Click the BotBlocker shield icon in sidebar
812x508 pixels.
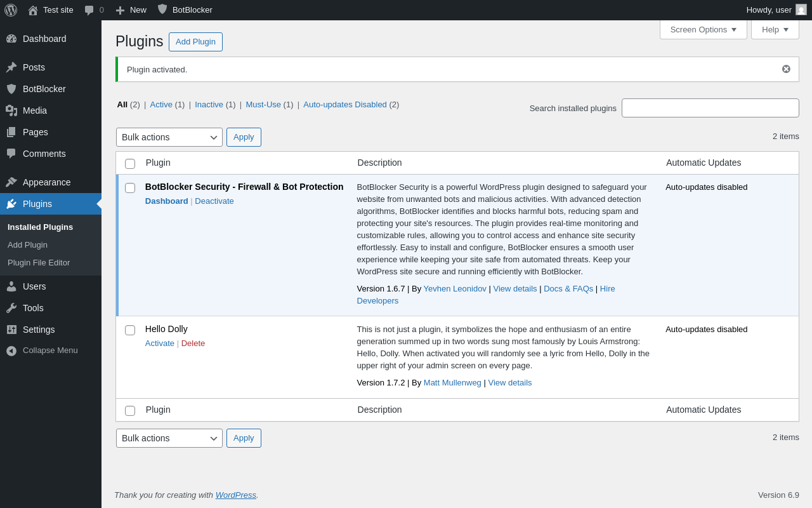pyautogui.click(x=11, y=89)
